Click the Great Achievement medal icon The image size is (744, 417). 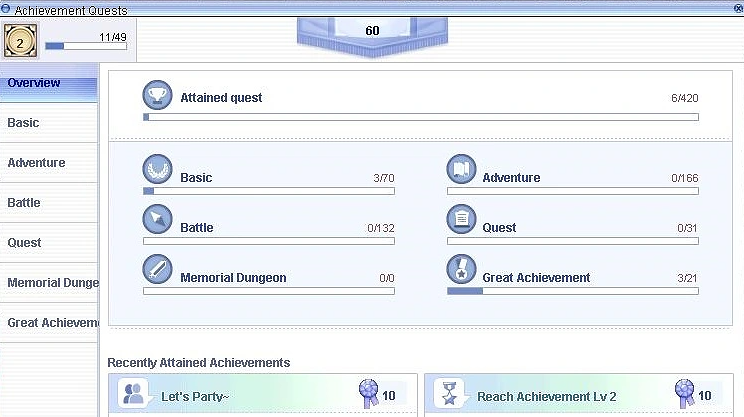[x=461, y=270]
